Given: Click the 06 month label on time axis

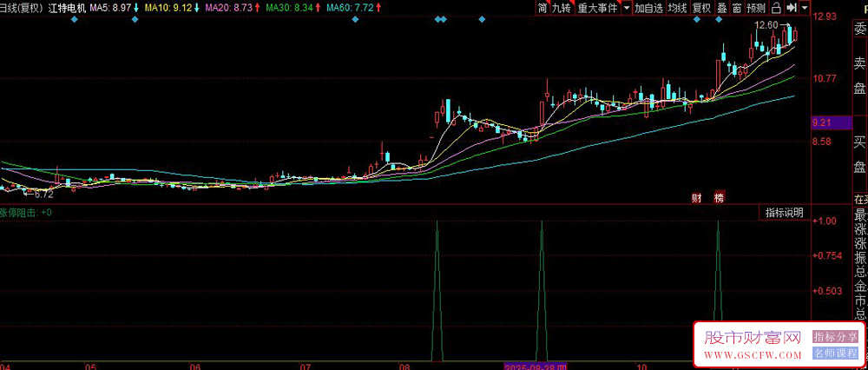Looking at the screenshot, I should point(194,367).
